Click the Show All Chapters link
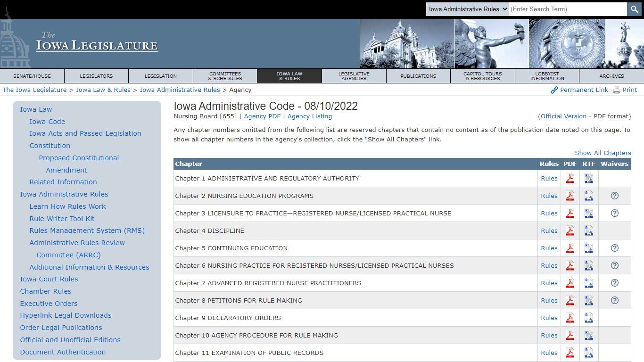This screenshot has width=644, height=362. click(x=603, y=153)
